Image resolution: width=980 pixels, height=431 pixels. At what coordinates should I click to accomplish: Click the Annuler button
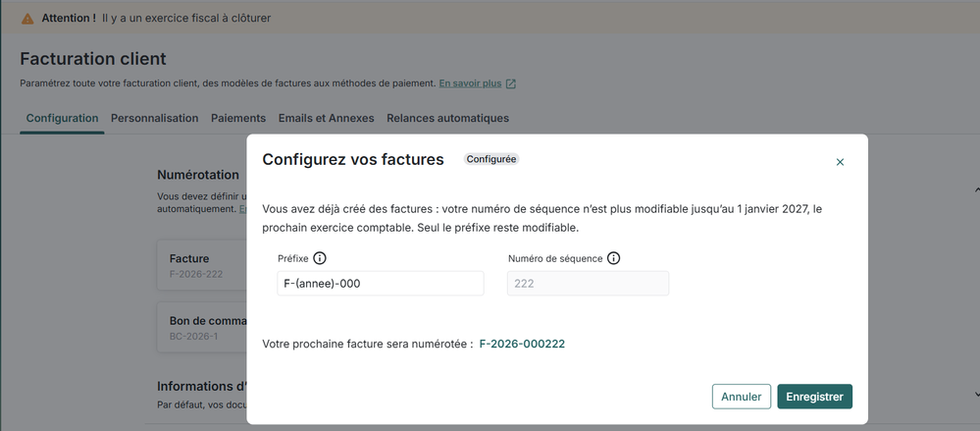[741, 397]
